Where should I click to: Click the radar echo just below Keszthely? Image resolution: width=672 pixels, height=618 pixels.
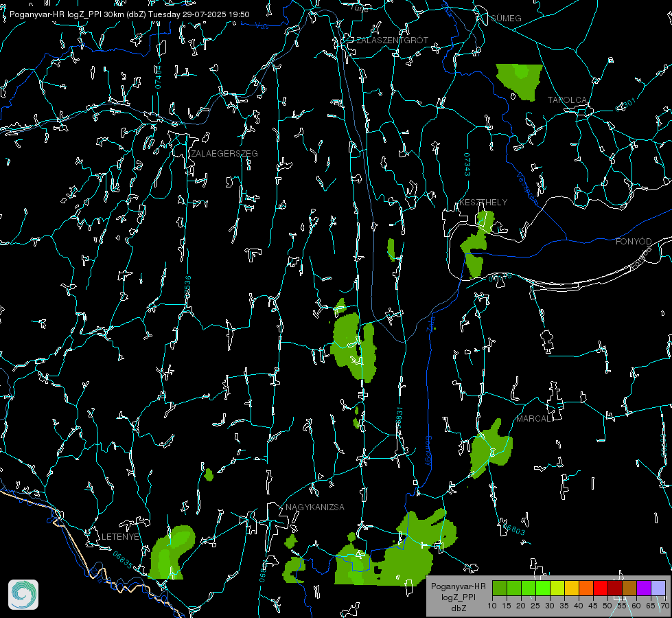[476, 244]
